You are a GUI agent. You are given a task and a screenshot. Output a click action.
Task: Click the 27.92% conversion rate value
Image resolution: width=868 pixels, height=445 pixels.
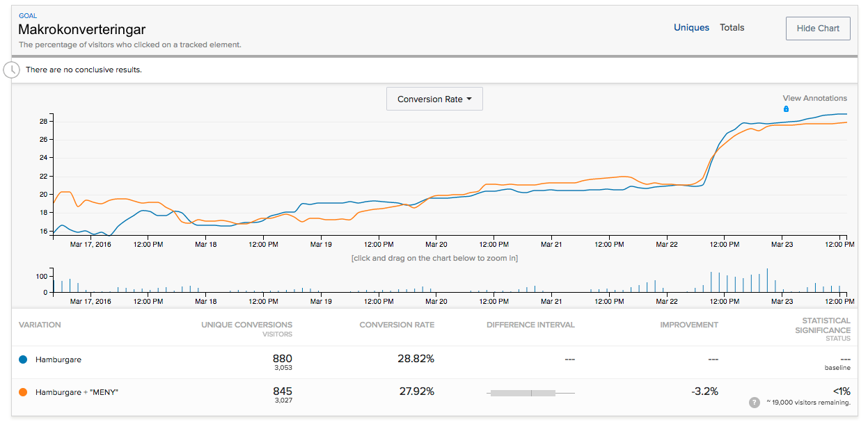pyautogui.click(x=416, y=391)
